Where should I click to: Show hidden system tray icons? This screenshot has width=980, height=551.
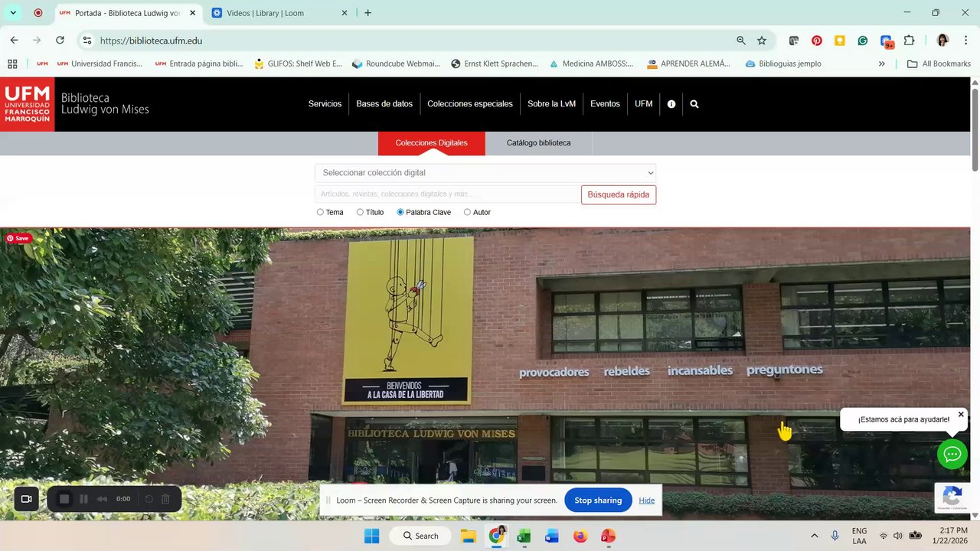point(814,536)
